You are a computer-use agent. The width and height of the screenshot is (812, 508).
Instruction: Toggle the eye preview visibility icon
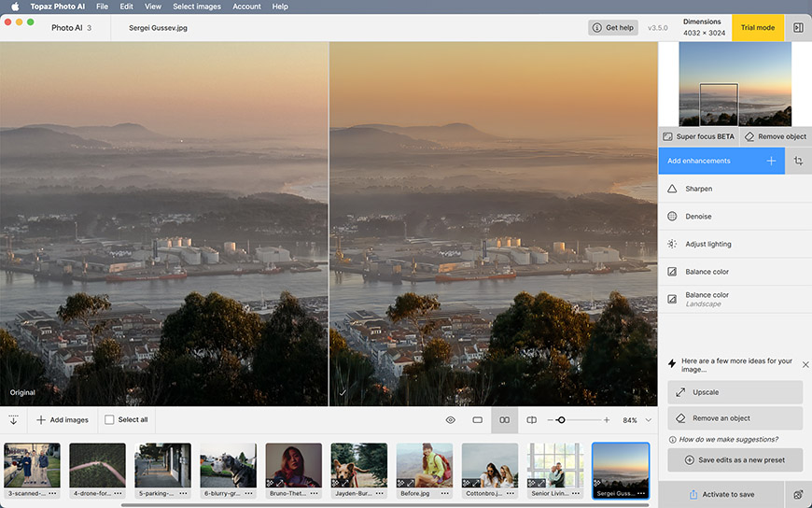[450, 420]
